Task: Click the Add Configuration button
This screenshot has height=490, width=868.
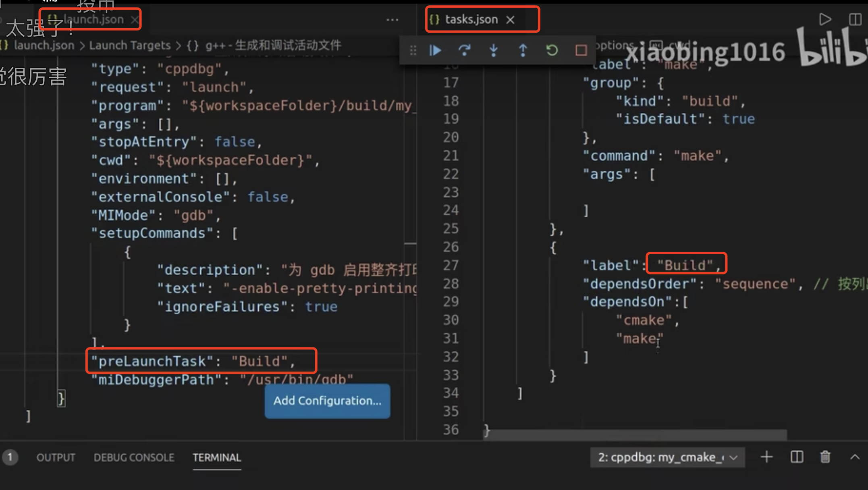Action: pyautogui.click(x=327, y=401)
